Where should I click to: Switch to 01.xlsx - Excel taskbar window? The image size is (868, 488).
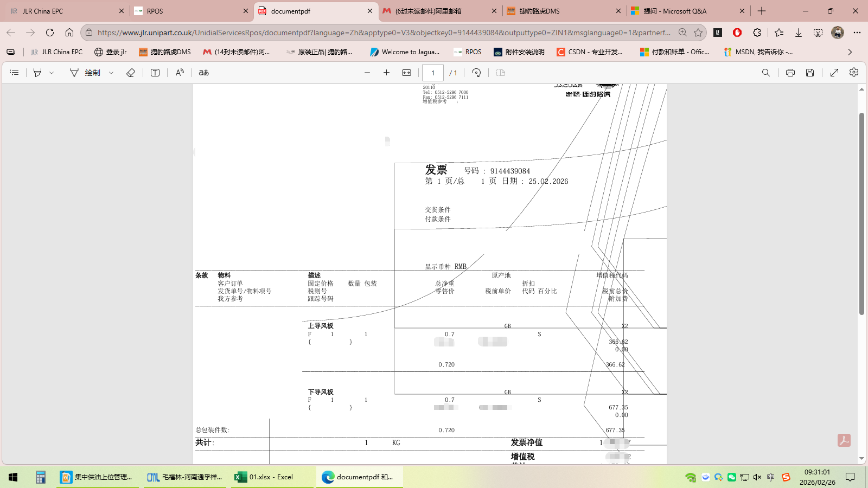click(272, 477)
